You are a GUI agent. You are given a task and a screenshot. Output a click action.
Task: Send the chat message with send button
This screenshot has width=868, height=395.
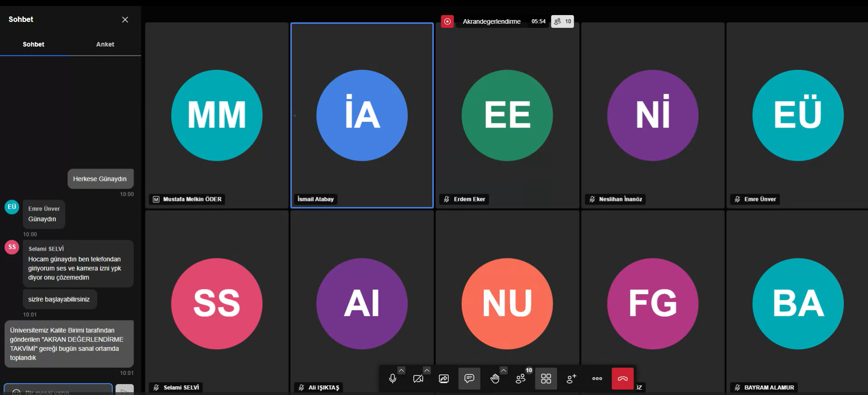[x=124, y=390]
